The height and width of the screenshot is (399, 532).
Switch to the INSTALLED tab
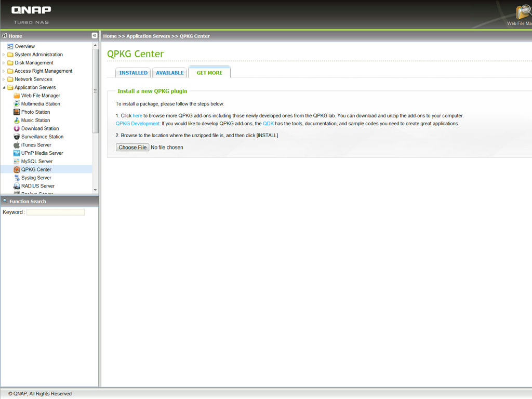(133, 73)
